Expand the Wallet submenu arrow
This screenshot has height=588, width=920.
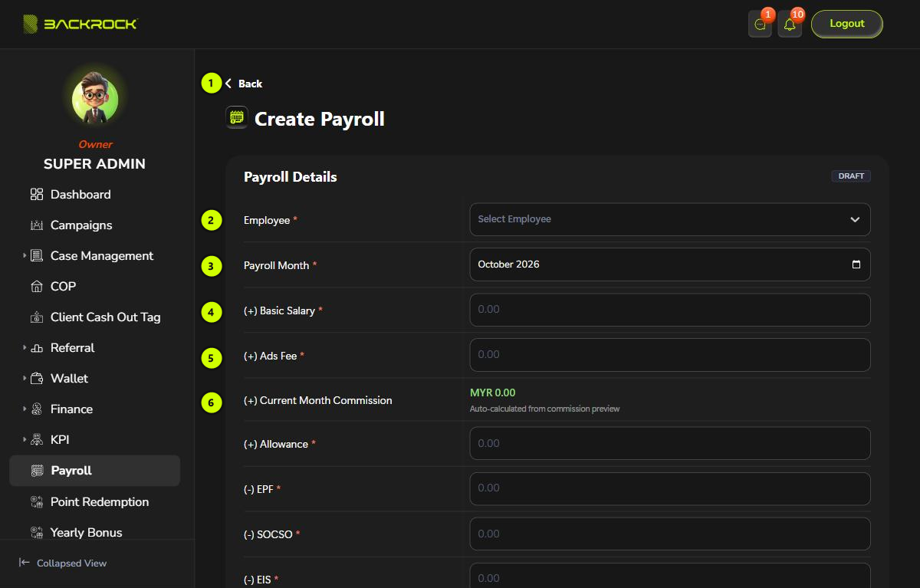pos(25,378)
